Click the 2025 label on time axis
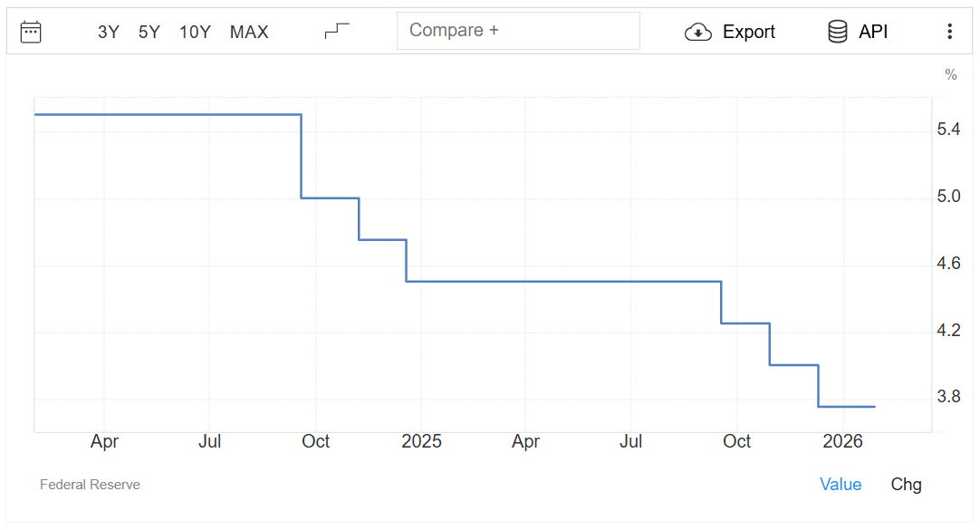 point(421,441)
